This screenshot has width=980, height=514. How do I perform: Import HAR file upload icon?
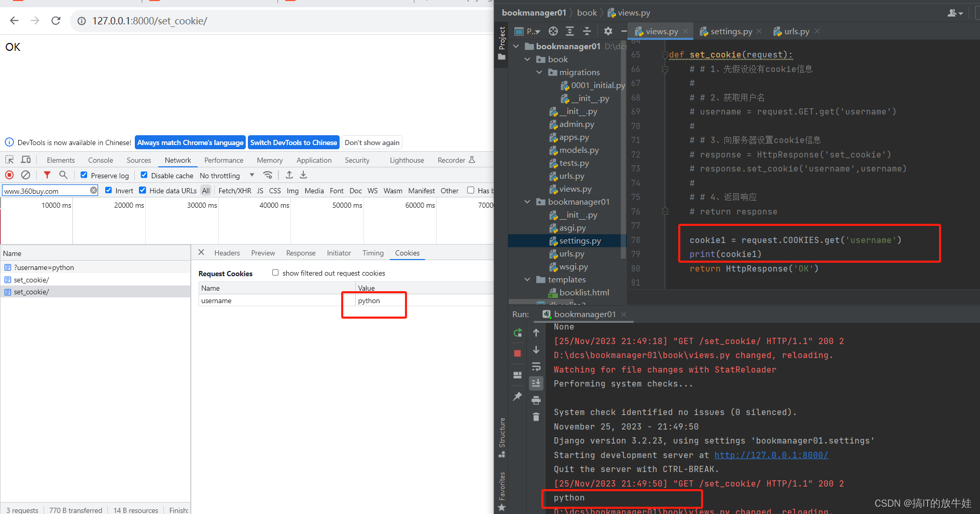coord(289,175)
